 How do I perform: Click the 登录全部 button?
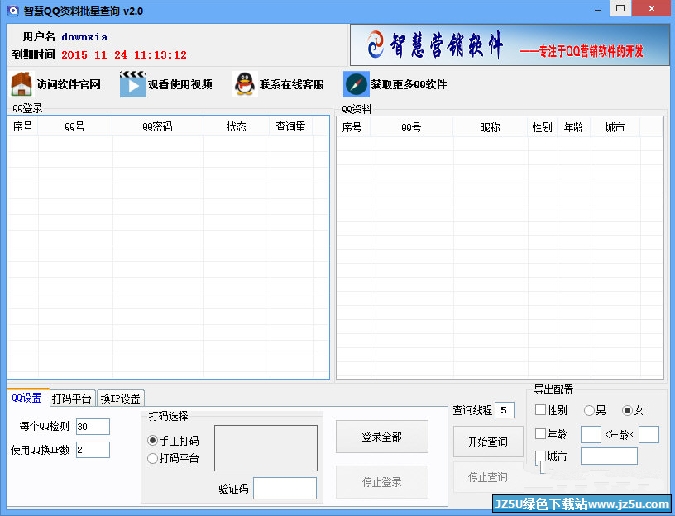point(382,437)
